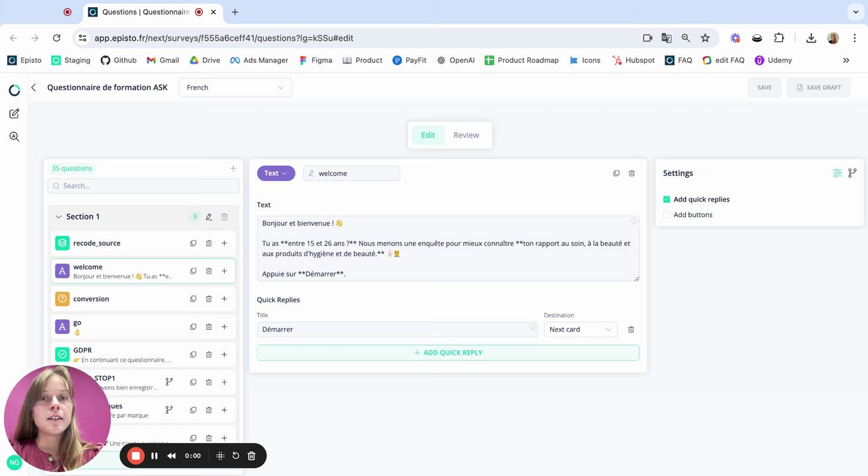
Task: Click the Search questions field
Action: click(x=143, y=186)
